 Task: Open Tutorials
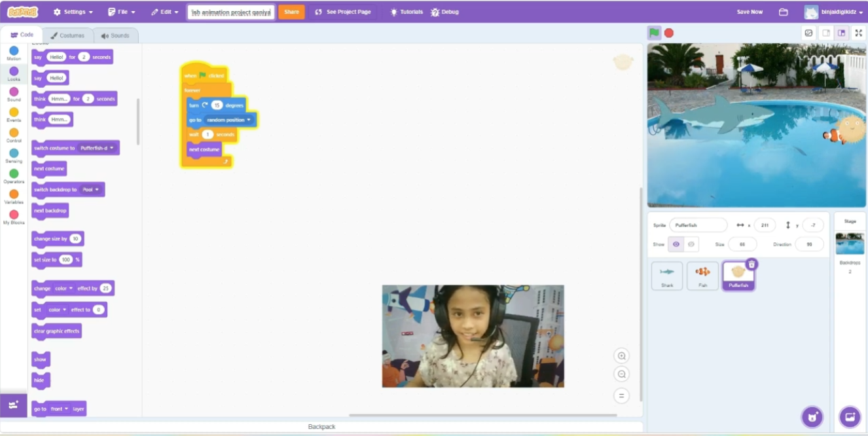coord(407,12)
